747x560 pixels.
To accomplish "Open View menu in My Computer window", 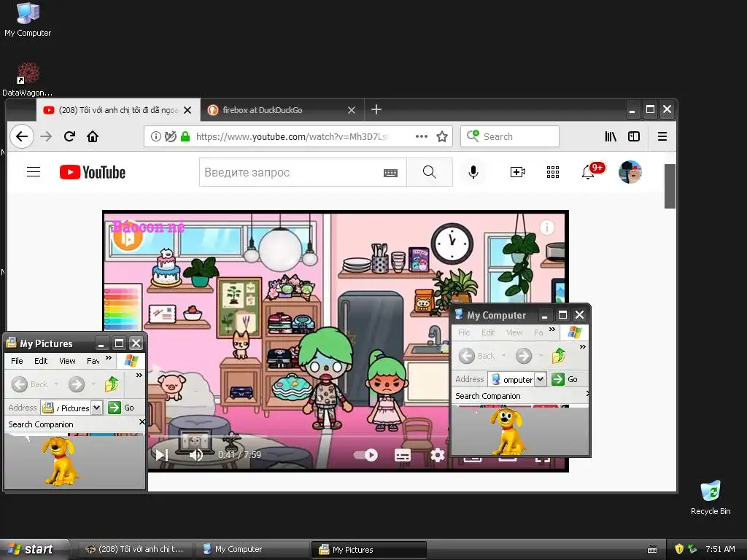I will [x=514, y=332].
